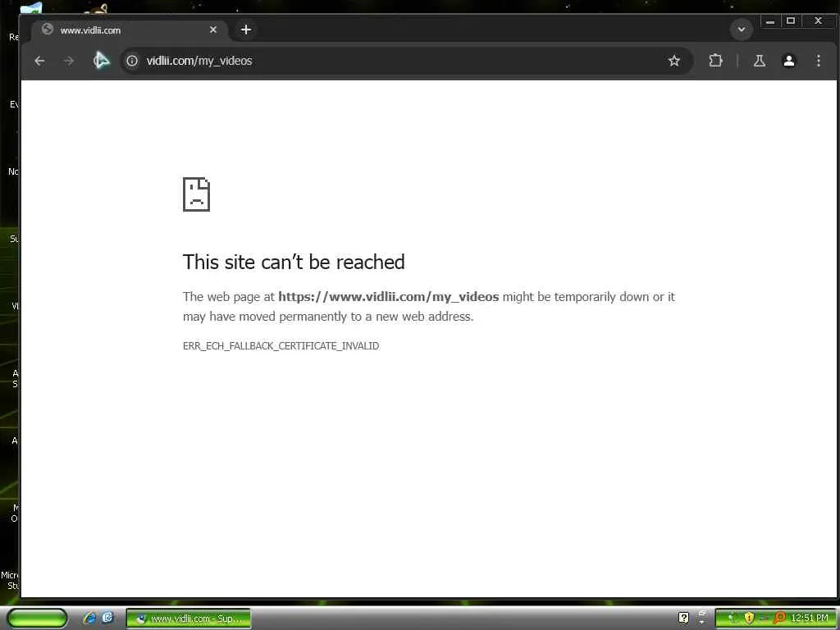Click the forward navigation arrow
840x630 pixels.
click(x=69, y=61)
